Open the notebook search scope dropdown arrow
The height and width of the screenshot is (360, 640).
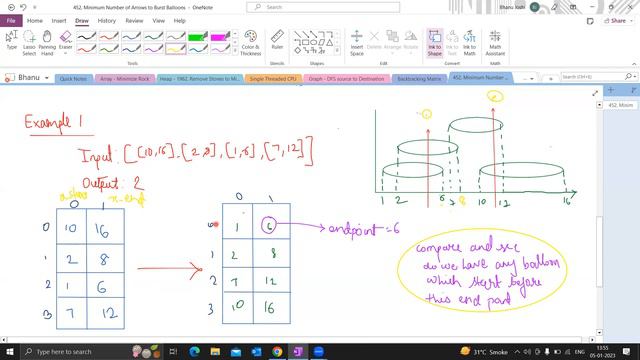pyautogui.click(x=636, y=77)
